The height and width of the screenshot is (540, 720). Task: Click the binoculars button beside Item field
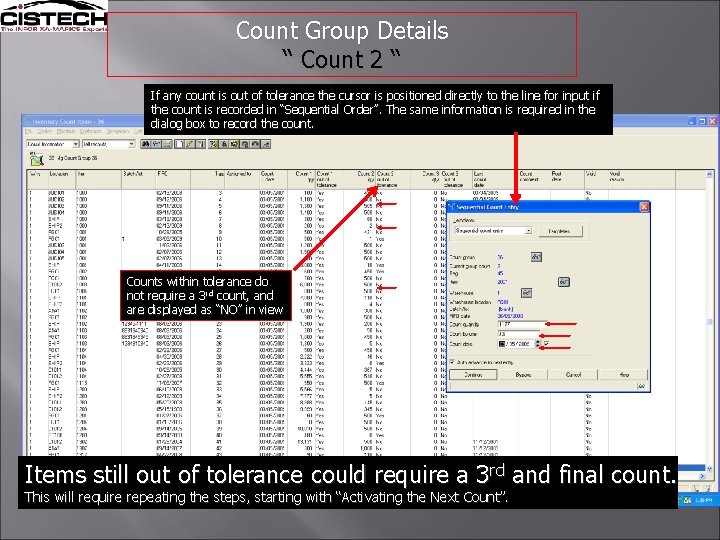tap(564, 282)
